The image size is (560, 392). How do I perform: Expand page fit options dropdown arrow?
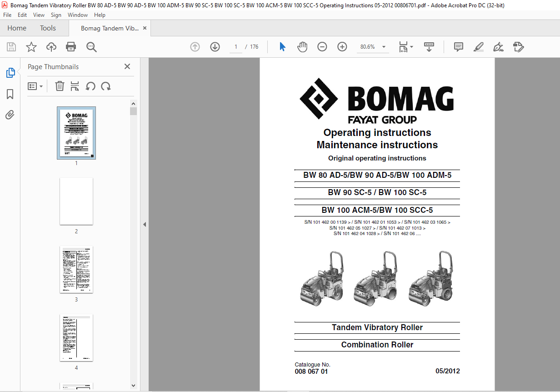412,47
